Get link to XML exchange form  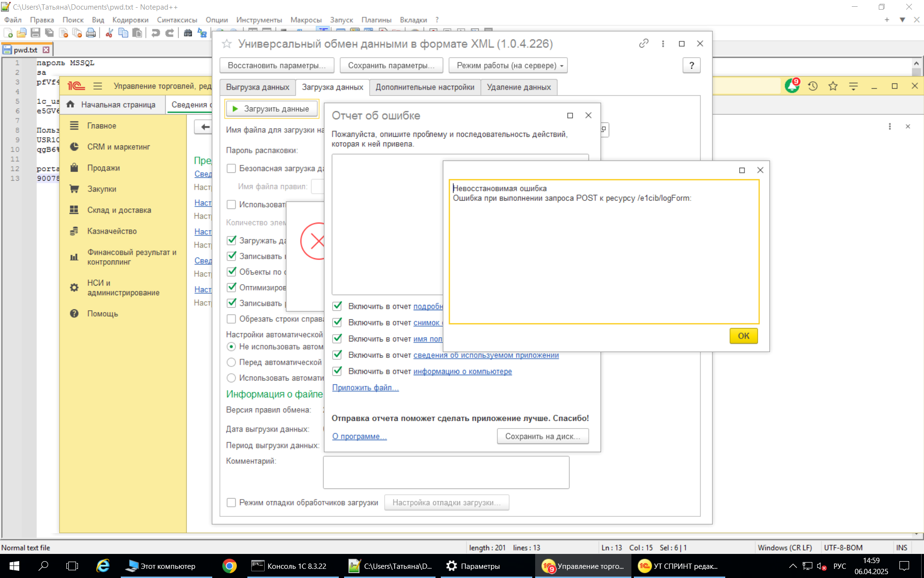[643, 43]
